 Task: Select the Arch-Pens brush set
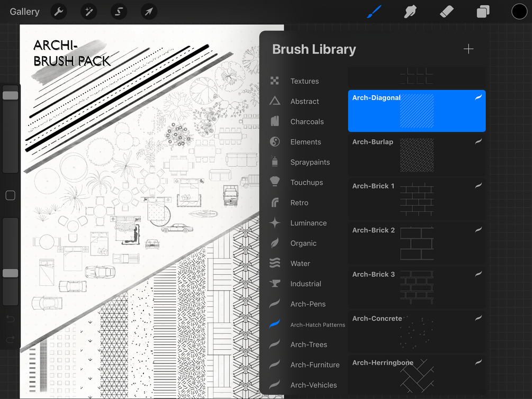308,304
